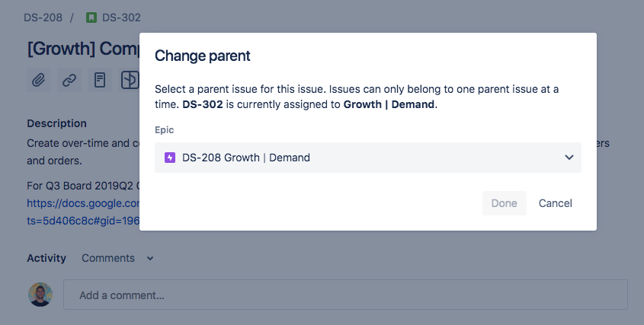Click the Done button in dialog
The height and width of the screenshot is (325, 644).
(504, 203)
